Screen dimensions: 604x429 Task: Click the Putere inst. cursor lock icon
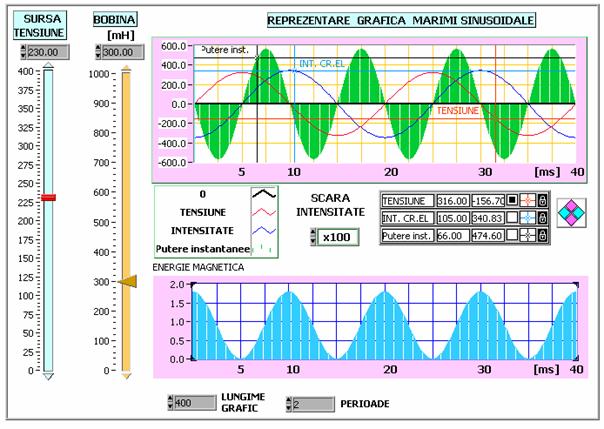click(x=543, y=236)
